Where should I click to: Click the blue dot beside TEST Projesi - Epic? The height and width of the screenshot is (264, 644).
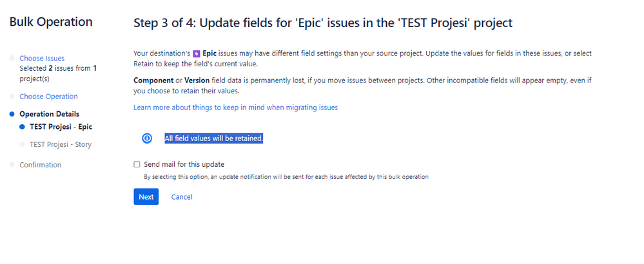pos(22,127)
